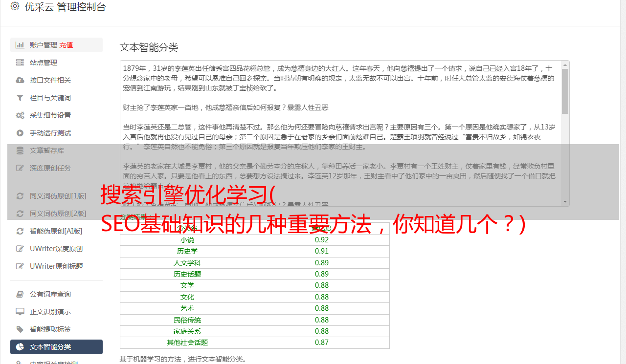Click the filter funnel icon for 栏目与关键词

point(20,98)
